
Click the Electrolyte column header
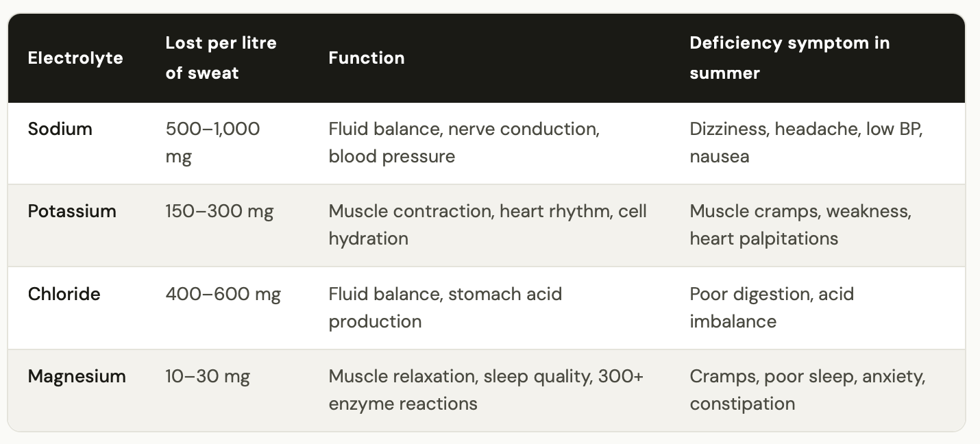pos(75,58)
